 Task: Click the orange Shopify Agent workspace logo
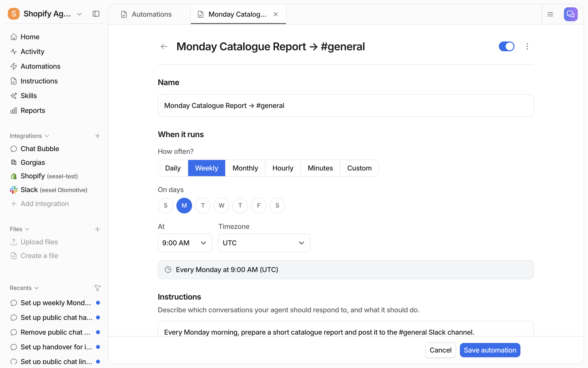[14, 14]
